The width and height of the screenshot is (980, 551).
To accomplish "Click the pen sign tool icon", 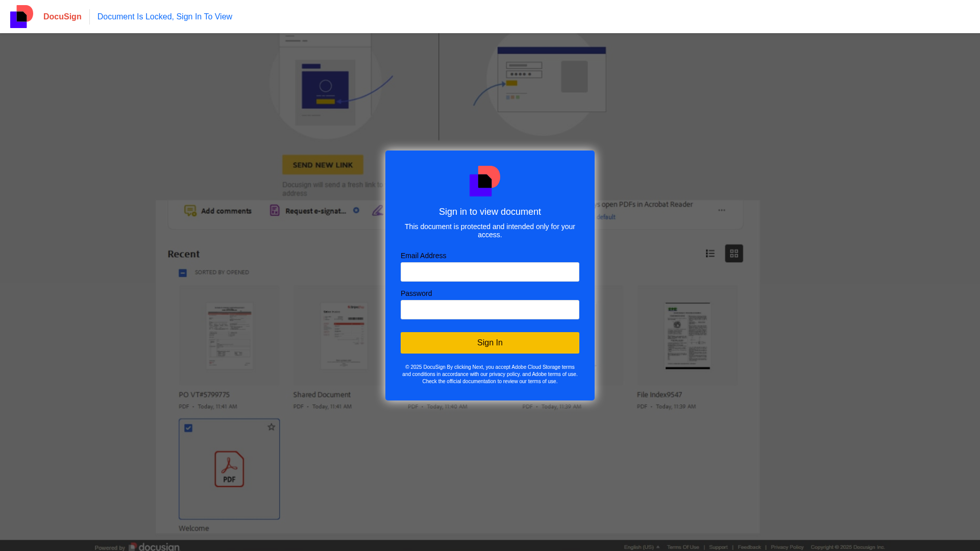I will pos(378,210).
